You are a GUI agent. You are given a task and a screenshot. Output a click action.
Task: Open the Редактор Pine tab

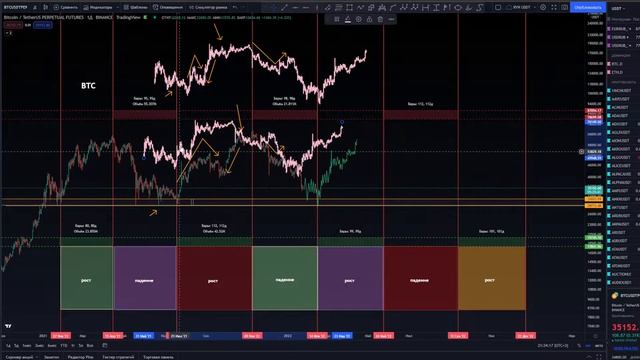[80, 357]
